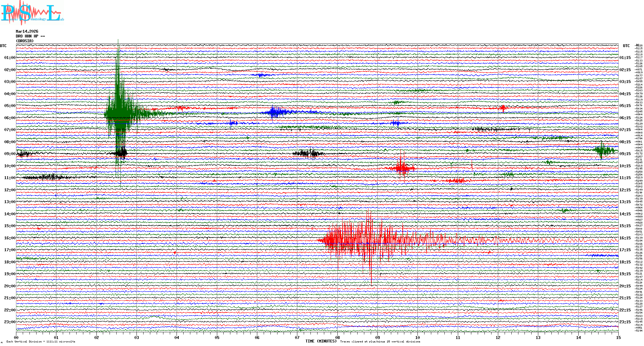Click the vertical division microvolts note

[41, 342]
